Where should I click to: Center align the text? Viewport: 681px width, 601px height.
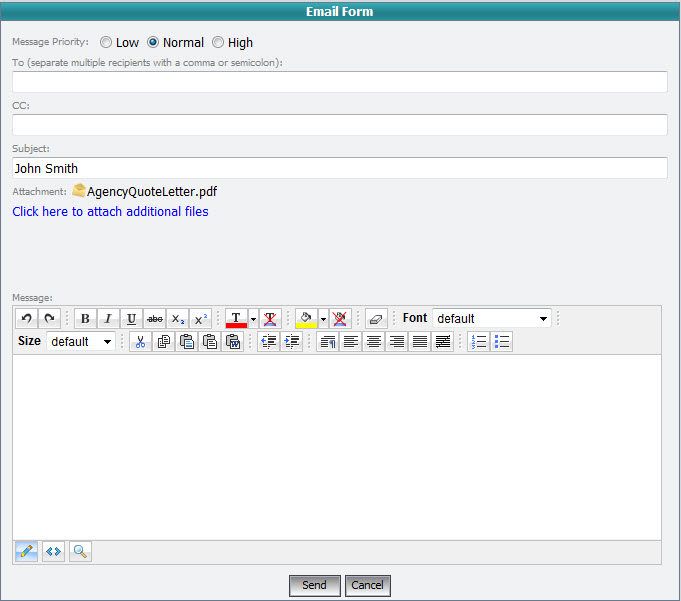(374, 342)
